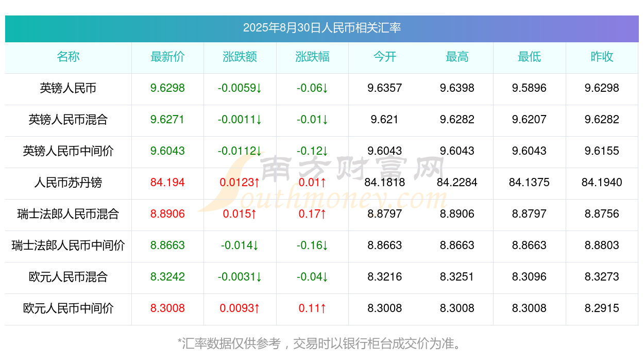Click latest price 8.8906 for 瑞士法郎人民币混合
Image resolution: width=644 pixels, height=360 pixels.
(x=167, y=214)
